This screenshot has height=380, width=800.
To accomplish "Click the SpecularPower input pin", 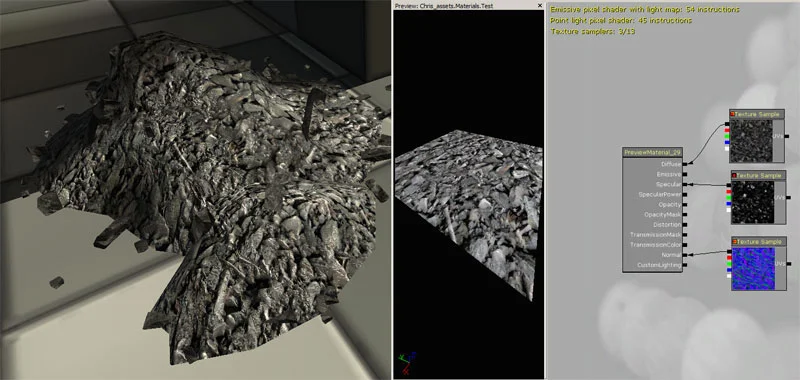I will [x=685, y=194].
